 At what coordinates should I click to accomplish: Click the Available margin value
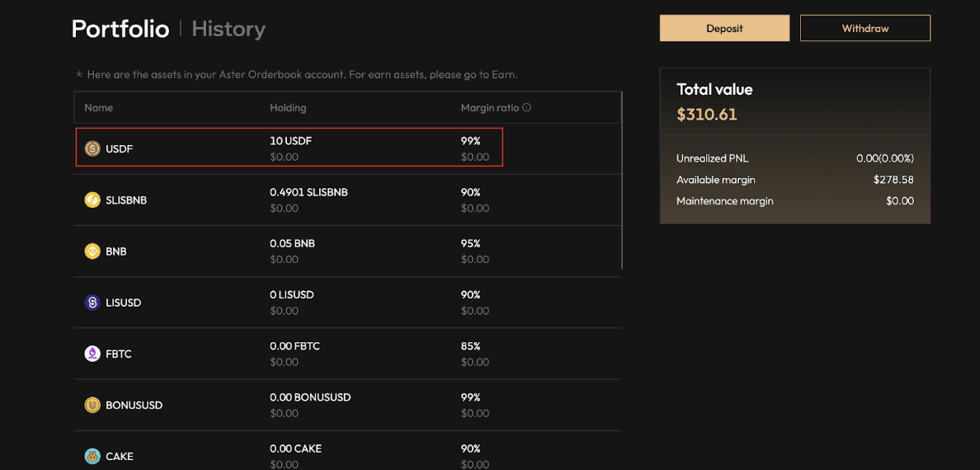click(893, 180)
